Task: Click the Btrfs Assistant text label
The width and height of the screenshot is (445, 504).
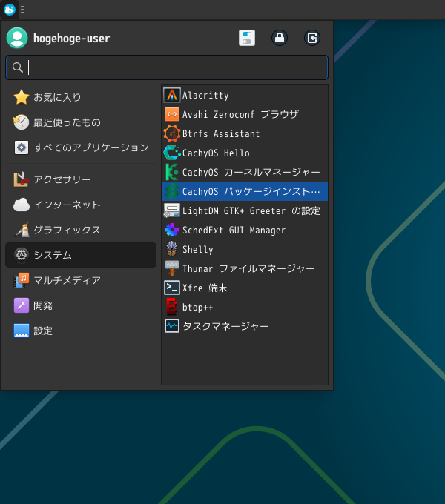Action: point(221,133)
